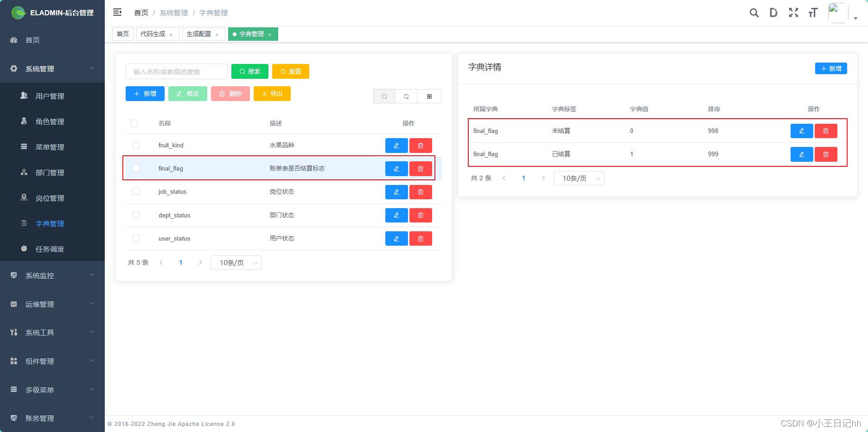Viewport: 868px width, 432px height.
Task: Edit the fruit_kind dictionary row
Action: [396, 146]
